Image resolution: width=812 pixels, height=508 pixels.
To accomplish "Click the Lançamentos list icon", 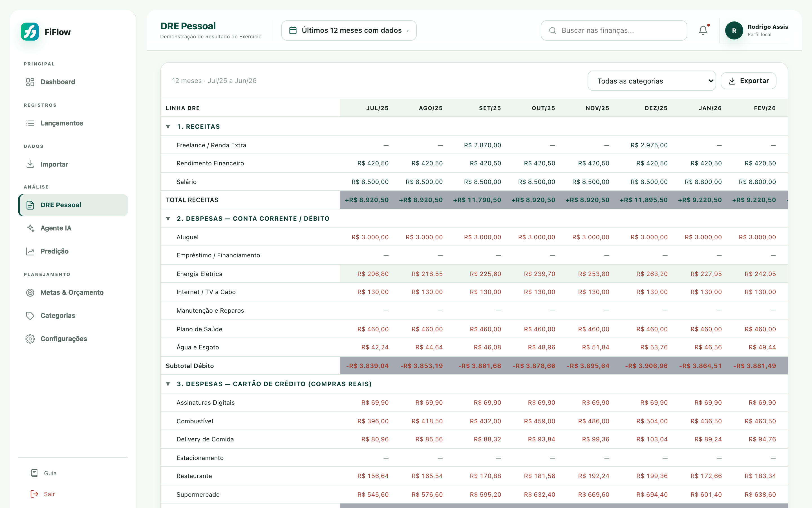I will (30, 123).
